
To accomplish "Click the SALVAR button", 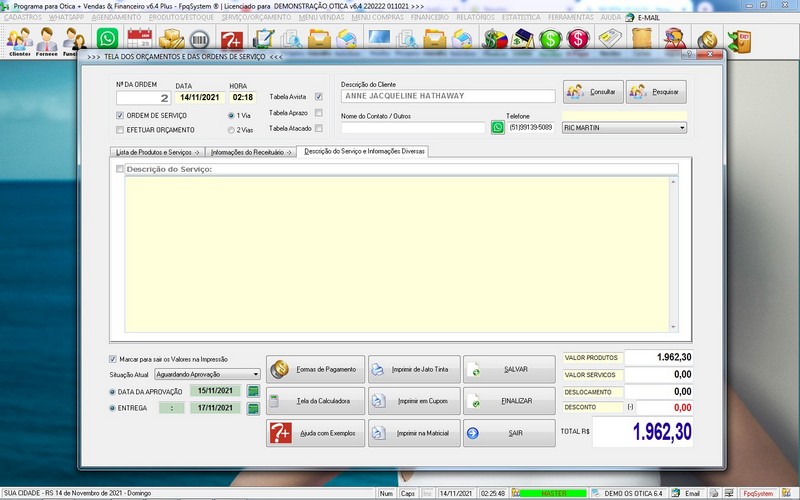I will pos(509,369).
